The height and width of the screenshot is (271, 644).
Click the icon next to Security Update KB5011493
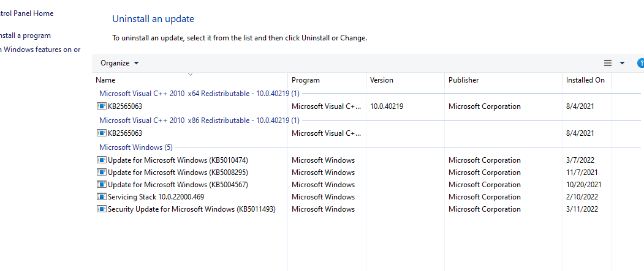pos(102,209)
